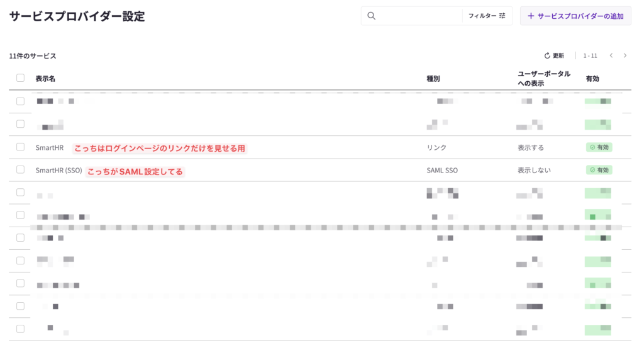Screen dimensions: 644x355
Task: Check the first row's checkbox
Action: [20, 101]
